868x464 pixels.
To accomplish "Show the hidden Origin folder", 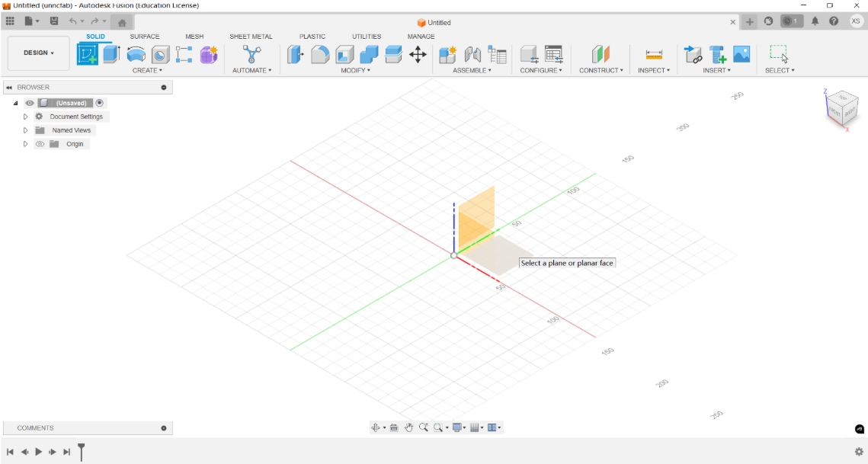I will click(x=40, y=144).
